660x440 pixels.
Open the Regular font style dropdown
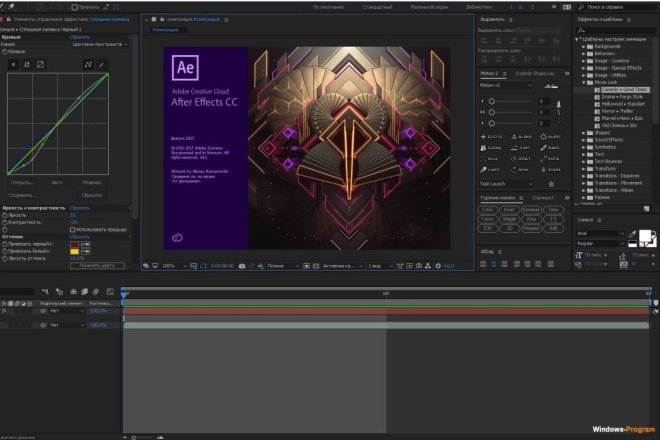tap(600, 244)
